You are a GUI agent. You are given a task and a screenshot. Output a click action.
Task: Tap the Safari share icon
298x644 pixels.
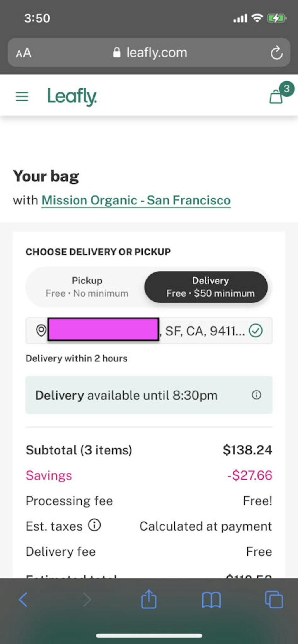click(149, 600)
